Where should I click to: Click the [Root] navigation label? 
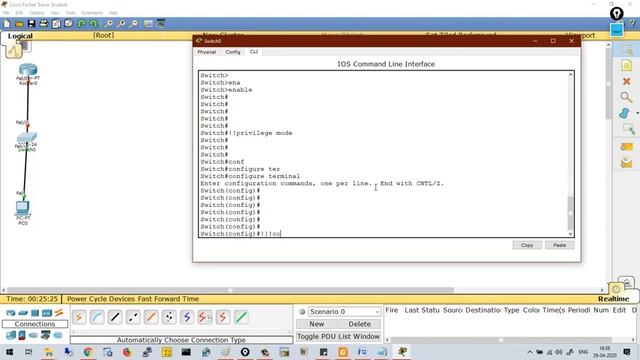click(103, 36)
